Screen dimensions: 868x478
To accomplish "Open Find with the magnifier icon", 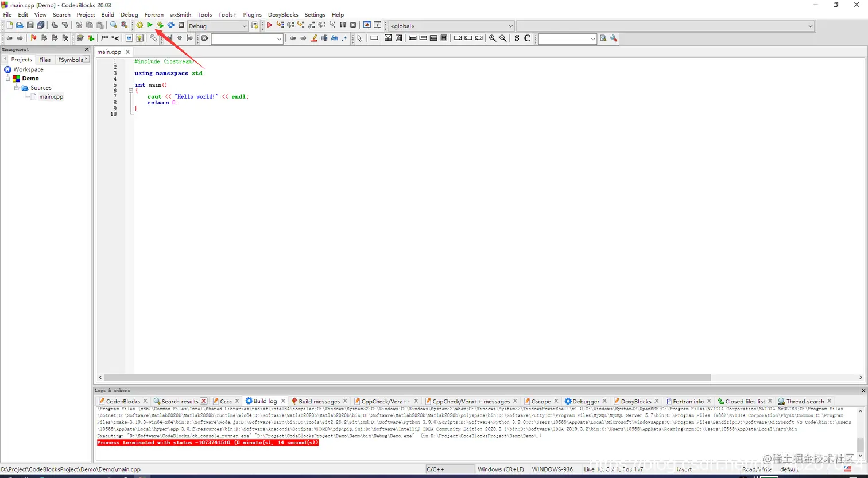I will 114,25.
